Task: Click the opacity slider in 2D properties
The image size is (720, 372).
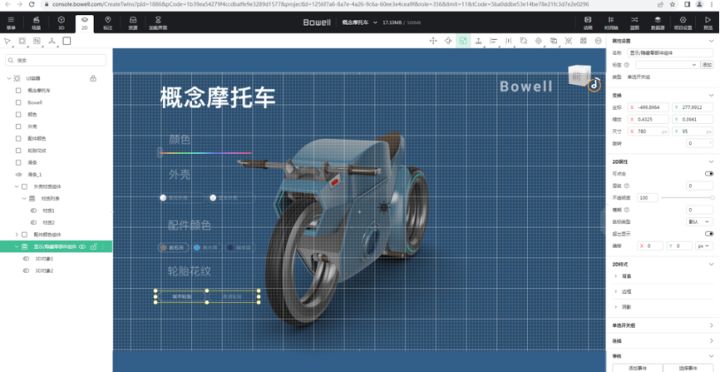Action: [x=687, y=197]
